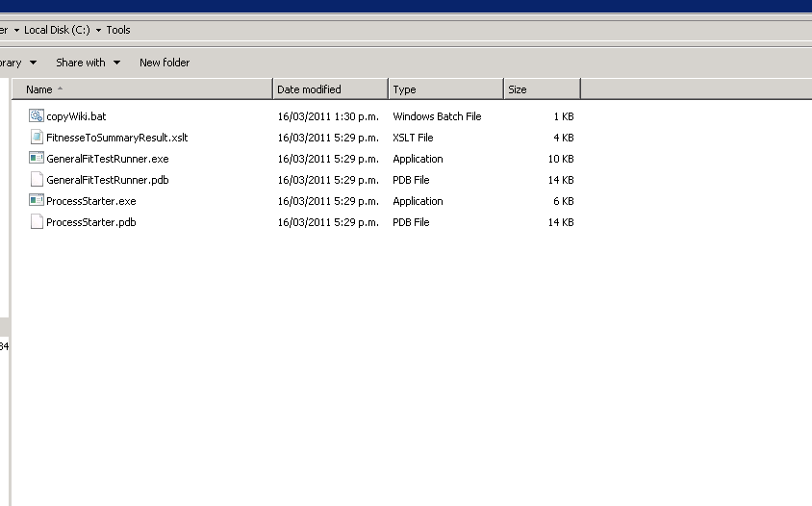Select the ProcessStarter.exe file name

(x=91, y=201)
